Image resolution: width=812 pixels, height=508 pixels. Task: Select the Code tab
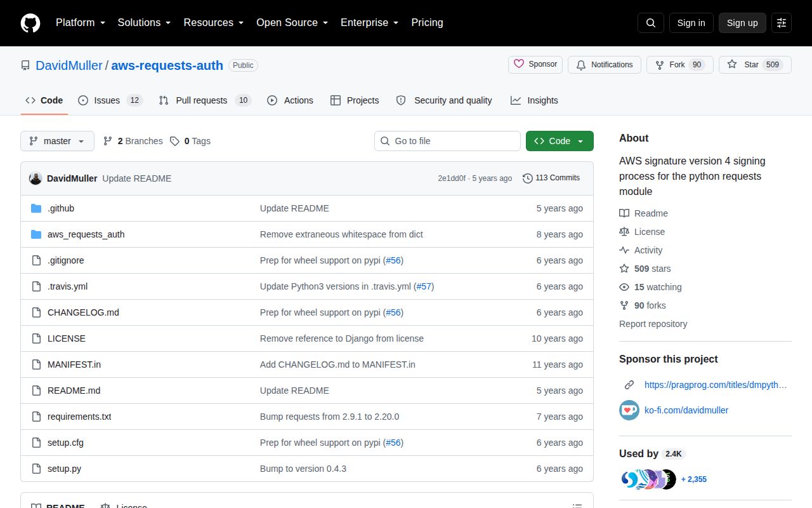[x=44, y=100]
